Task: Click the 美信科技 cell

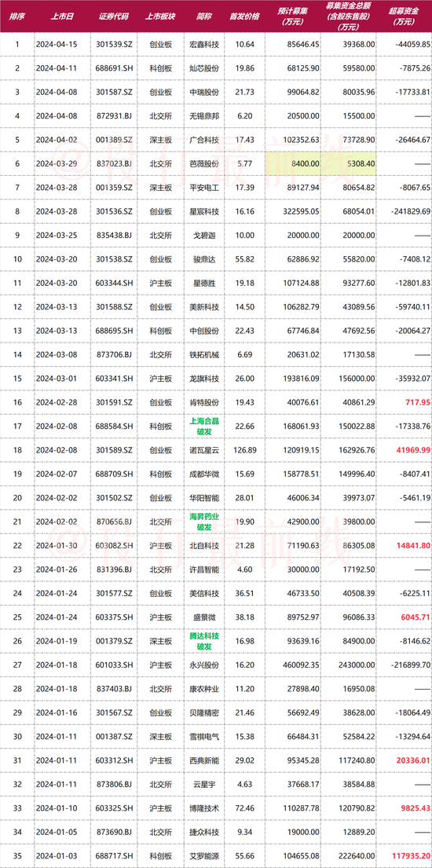Action: tap(203, 593)
